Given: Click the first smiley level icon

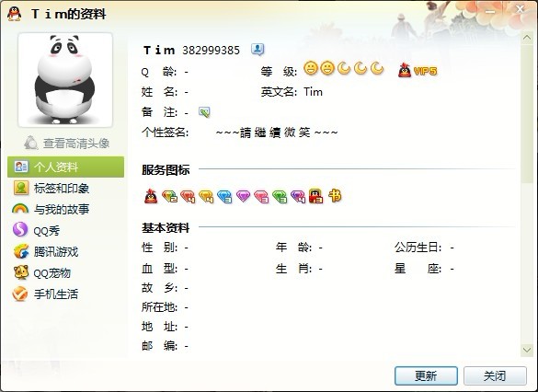Looking at the screenshot, I should (311, 68).
